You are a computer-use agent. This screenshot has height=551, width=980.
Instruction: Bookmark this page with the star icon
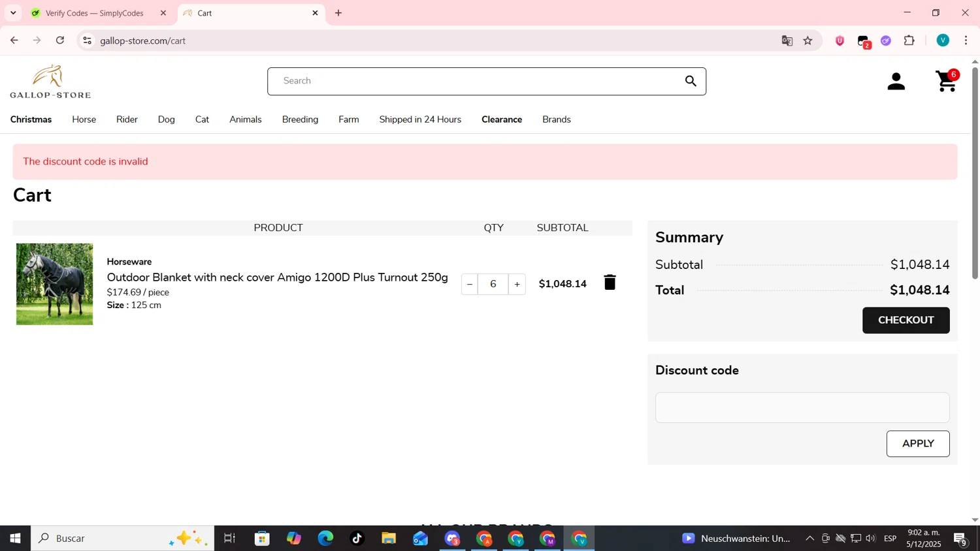point(808,40)
